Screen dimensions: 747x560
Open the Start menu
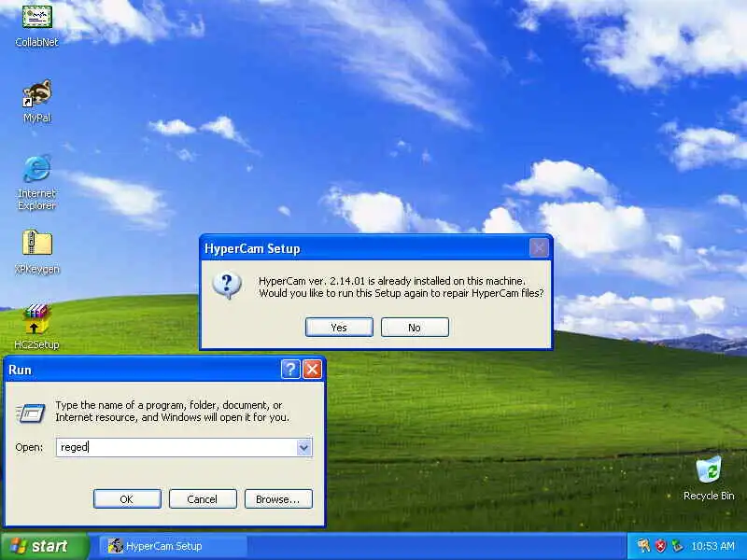(x=44, y=546)
